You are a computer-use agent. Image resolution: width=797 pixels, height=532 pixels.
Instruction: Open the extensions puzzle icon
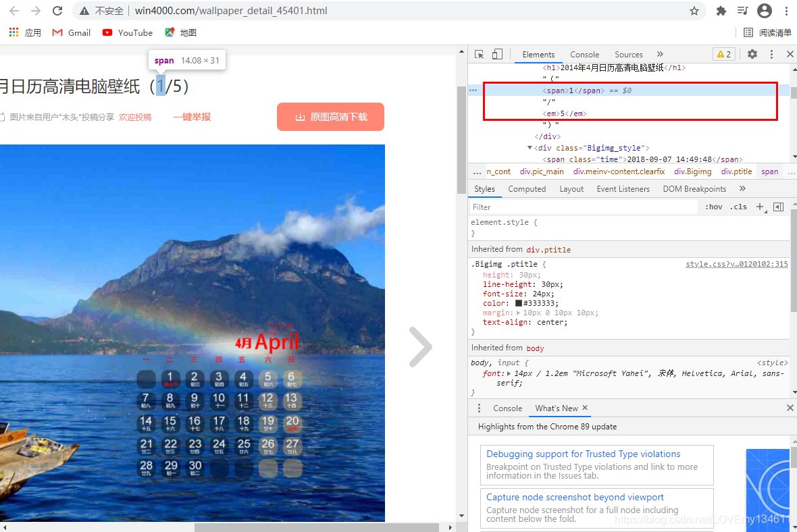(x=721, y=11)
